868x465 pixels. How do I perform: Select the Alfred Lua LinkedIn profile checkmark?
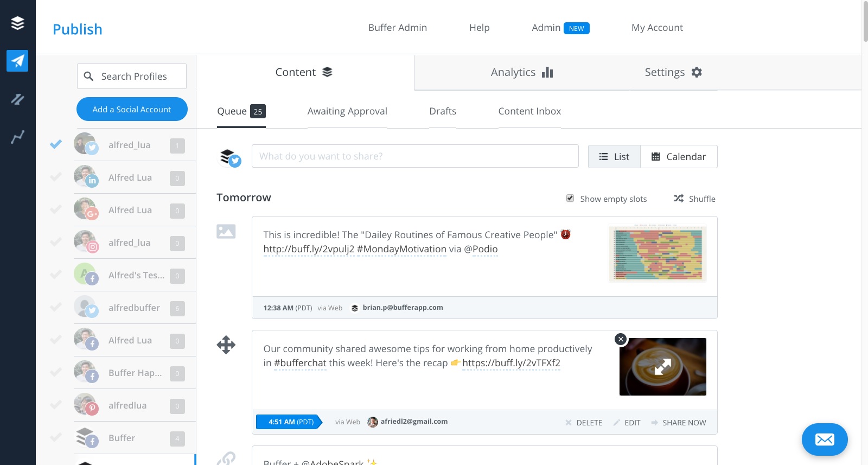(x=56, y=177)
